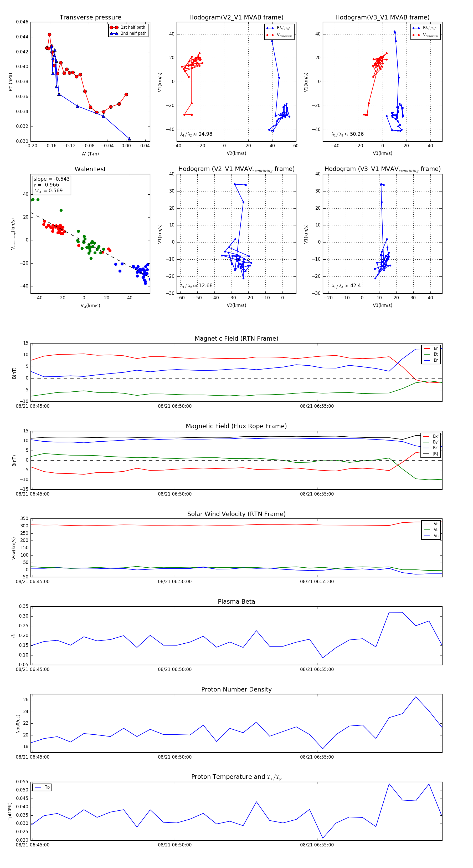Click the Tp legend entry in the Proton Temperature plot

click(42, 787)
